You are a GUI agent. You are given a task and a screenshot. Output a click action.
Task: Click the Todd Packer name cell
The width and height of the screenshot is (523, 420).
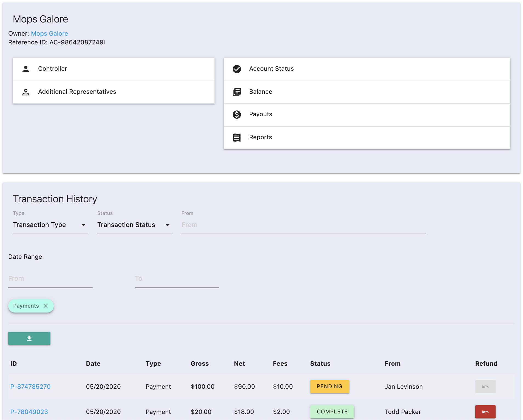coord(403,412)
